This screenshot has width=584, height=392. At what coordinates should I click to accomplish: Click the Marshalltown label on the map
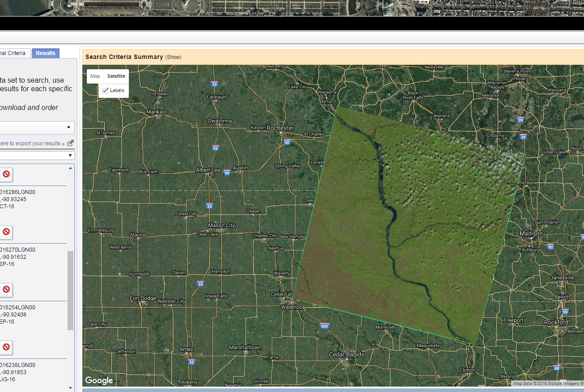(x=245, y=347)
